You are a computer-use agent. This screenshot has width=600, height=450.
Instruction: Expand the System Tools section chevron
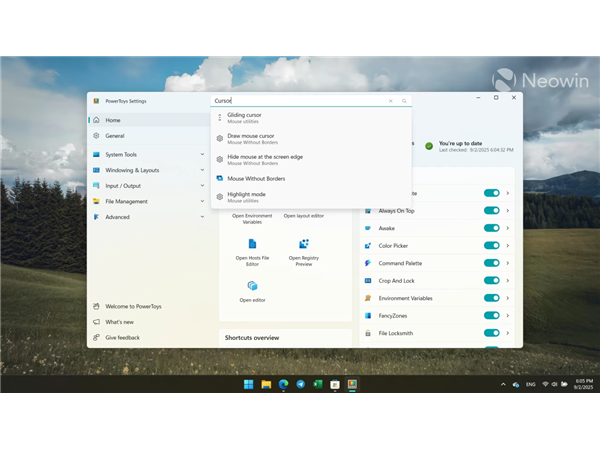(202, 155)
